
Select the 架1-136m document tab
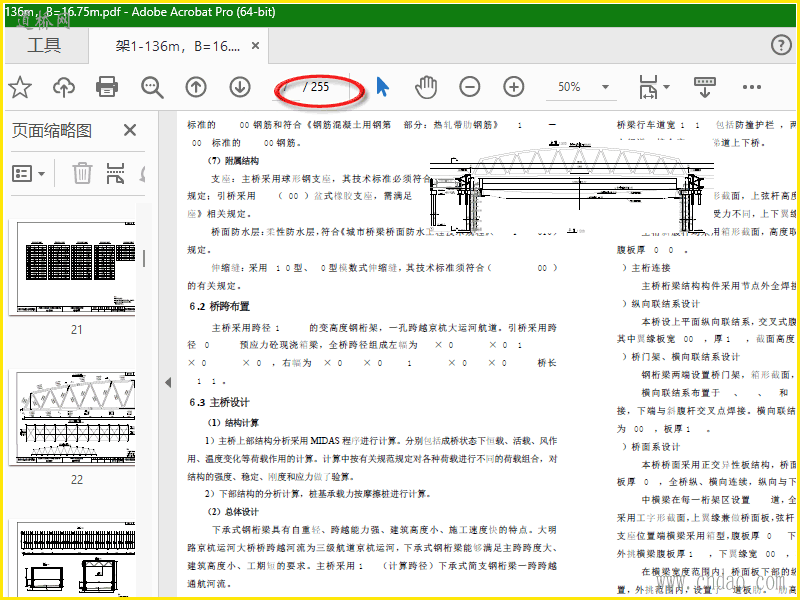(x=178, y=46)
